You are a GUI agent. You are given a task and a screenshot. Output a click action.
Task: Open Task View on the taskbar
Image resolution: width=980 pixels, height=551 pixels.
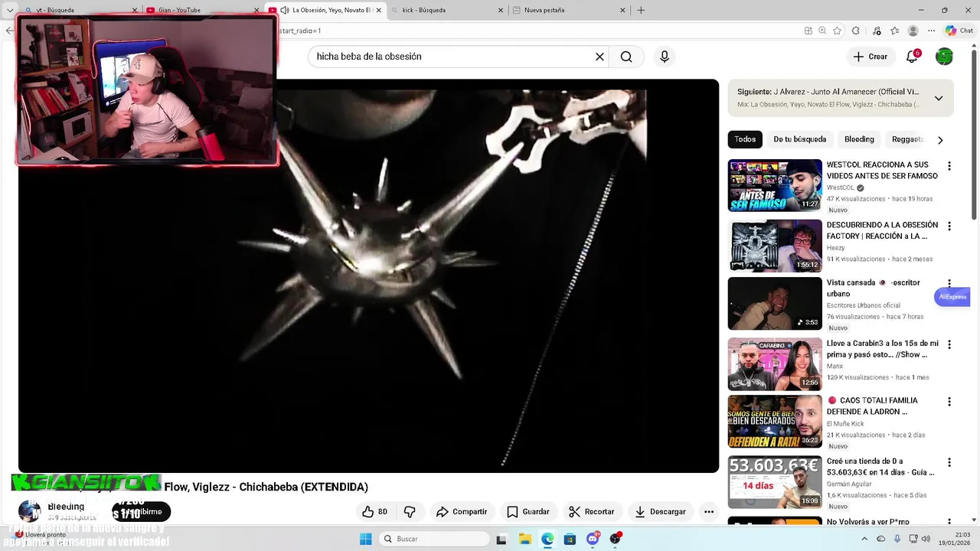coord(501,539)
